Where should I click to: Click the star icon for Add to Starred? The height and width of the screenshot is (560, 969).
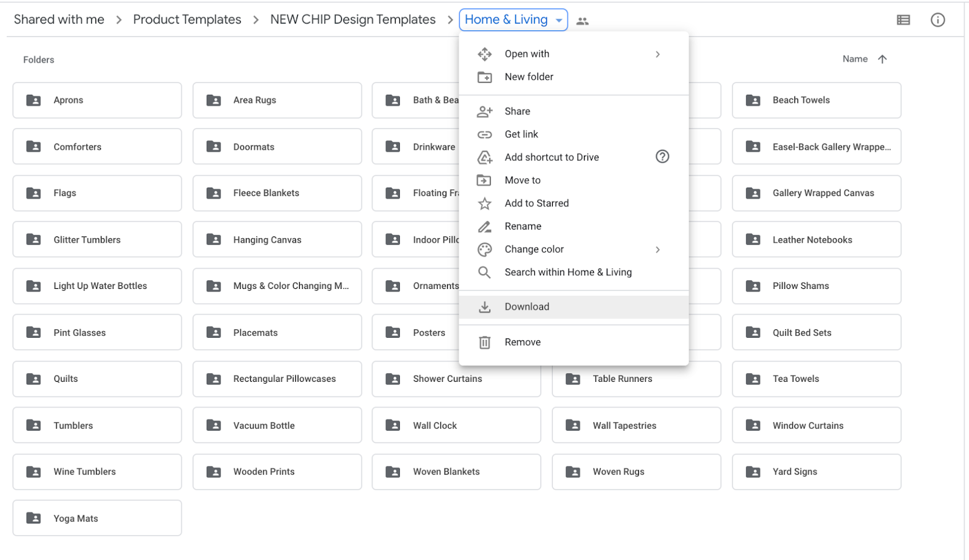click(x=485, y=203)
